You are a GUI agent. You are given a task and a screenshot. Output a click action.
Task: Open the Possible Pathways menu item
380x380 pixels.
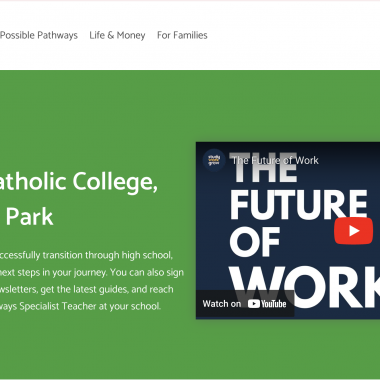coord(39,35)
